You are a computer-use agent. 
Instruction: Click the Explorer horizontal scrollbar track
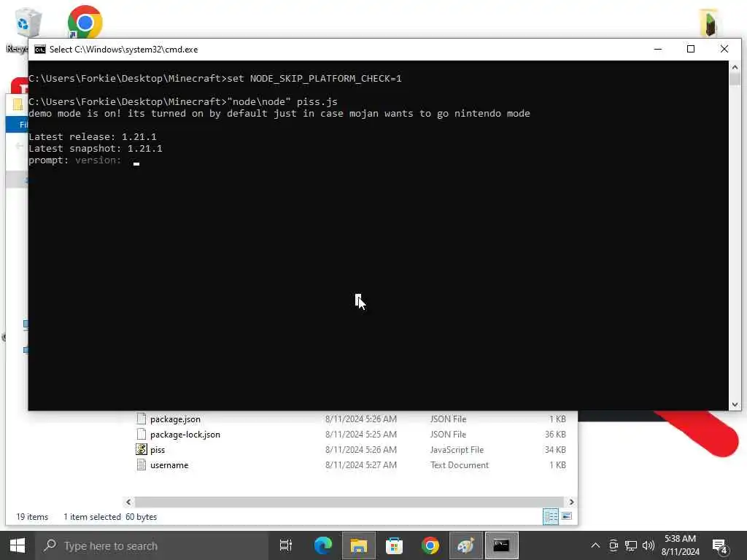(x=349, y=502)
